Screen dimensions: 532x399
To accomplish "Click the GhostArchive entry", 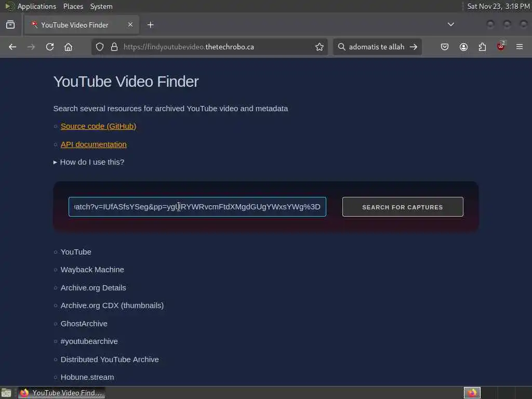I will pos(84,324).
